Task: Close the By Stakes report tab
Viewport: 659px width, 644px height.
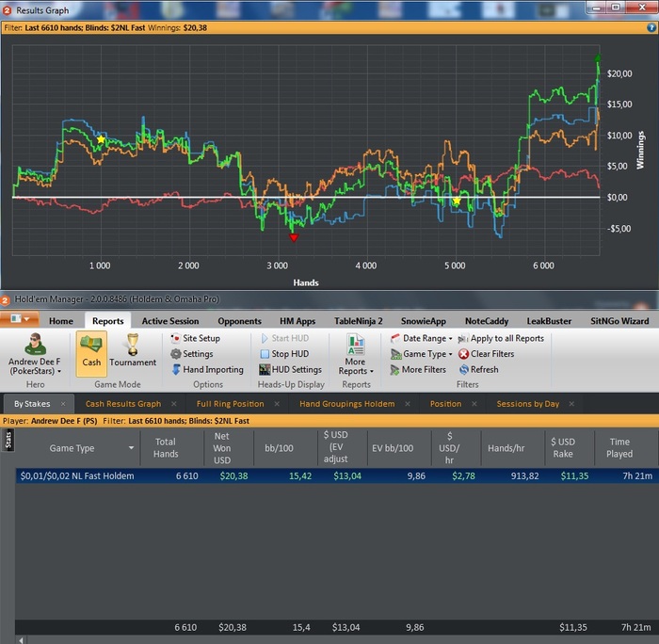Action: [x=63, y=404]
